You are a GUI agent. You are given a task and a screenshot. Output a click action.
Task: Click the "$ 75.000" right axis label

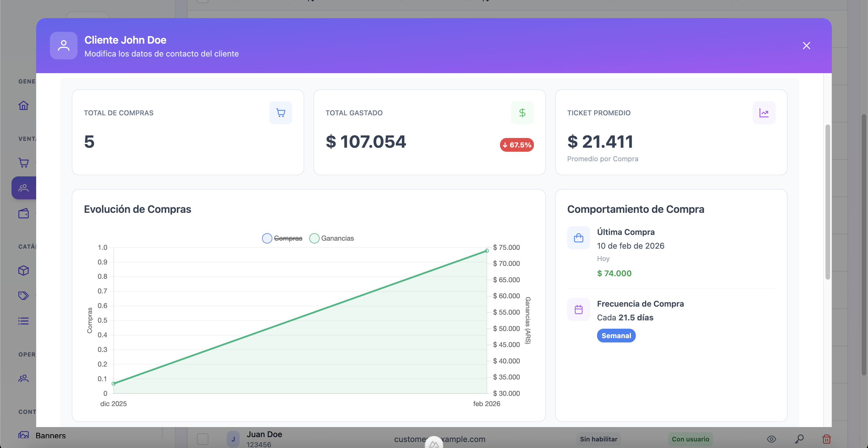506,248
